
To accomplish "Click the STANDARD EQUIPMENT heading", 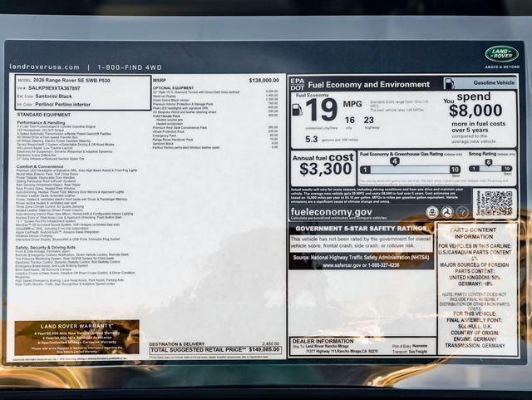I will tap(44, 115).
